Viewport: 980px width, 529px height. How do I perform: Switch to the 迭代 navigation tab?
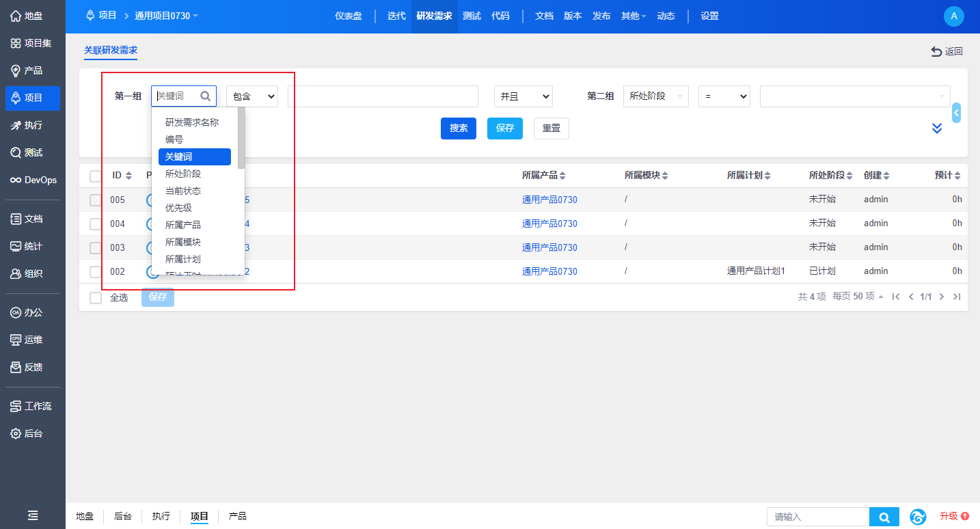coord(396,16)
